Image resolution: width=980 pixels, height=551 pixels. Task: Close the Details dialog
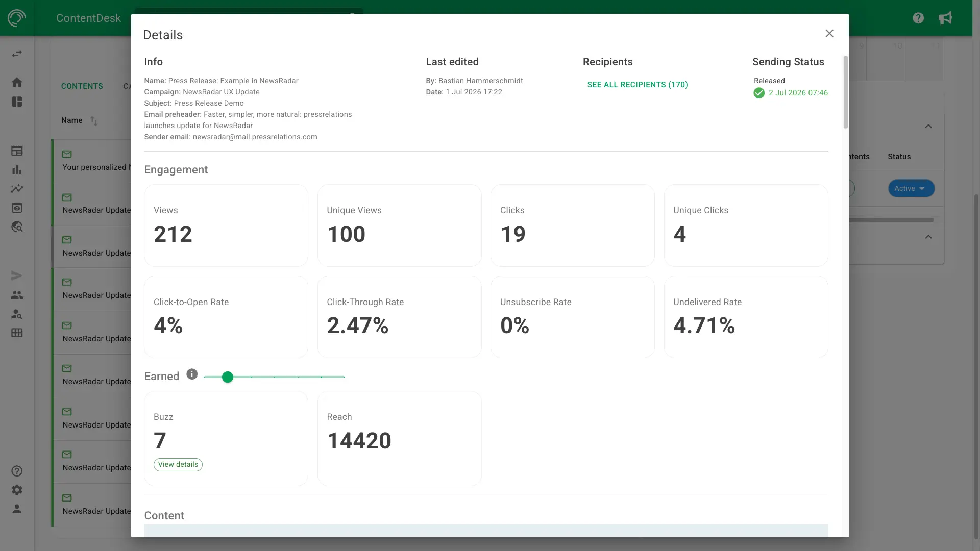[x=829, y=33]
